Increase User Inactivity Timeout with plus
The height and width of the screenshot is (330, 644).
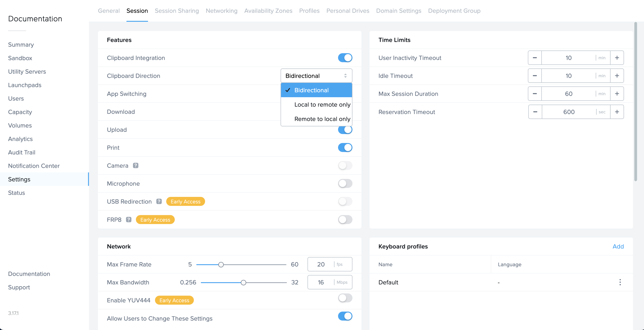pos(617,58)
